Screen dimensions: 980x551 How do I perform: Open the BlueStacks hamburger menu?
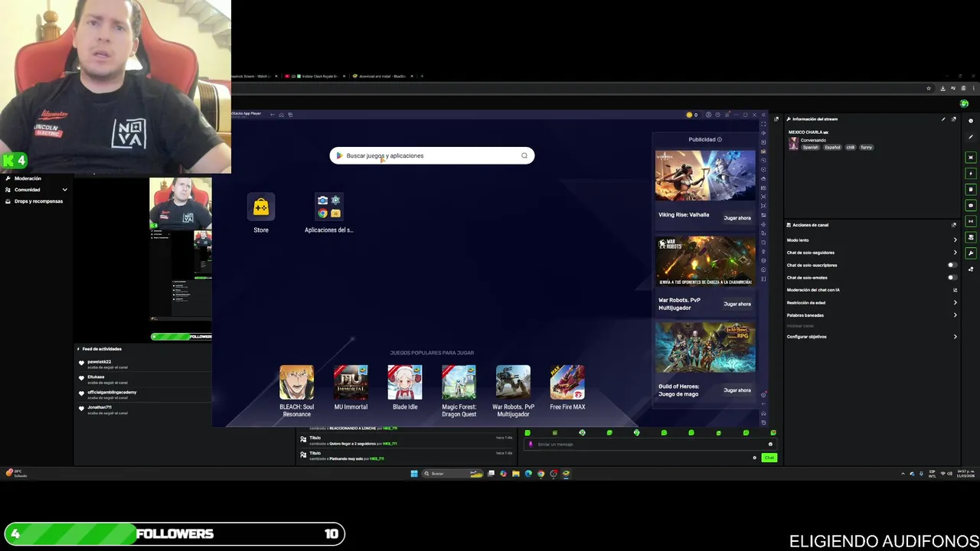[x=727, y=115]
